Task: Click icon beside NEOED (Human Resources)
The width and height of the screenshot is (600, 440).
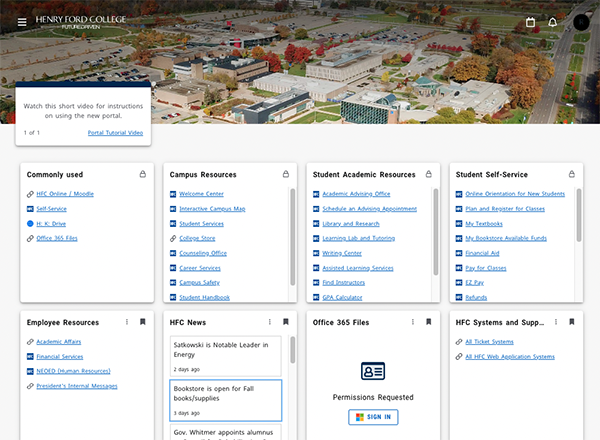Action: [30, 371]
